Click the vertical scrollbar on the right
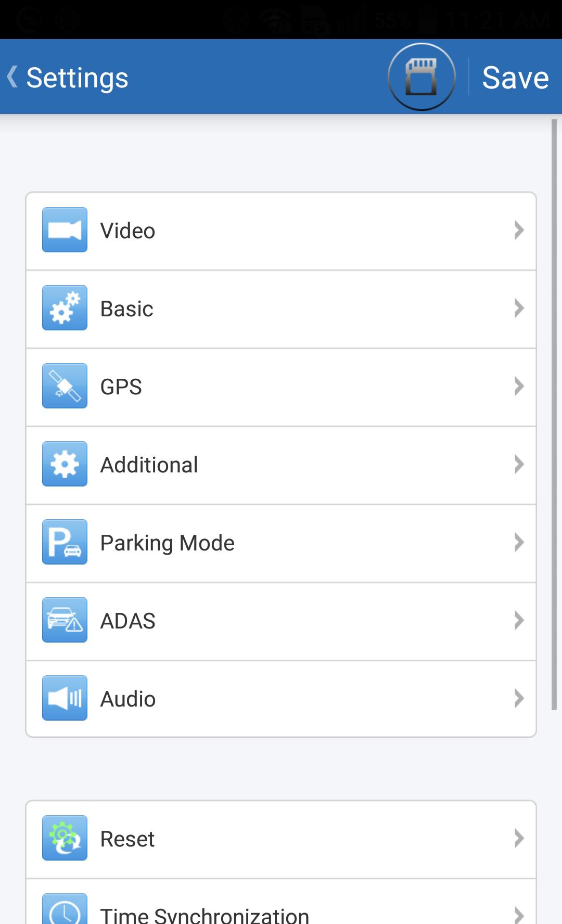Image resolution: width=562 pixels, height=924 pixels. (554, 414)
